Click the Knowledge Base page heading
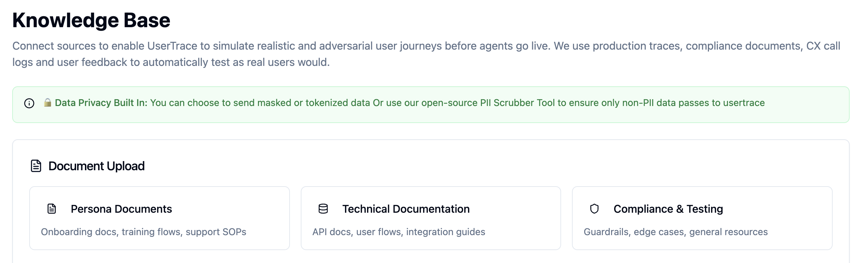The image size is (868, 263). [91, 20]
